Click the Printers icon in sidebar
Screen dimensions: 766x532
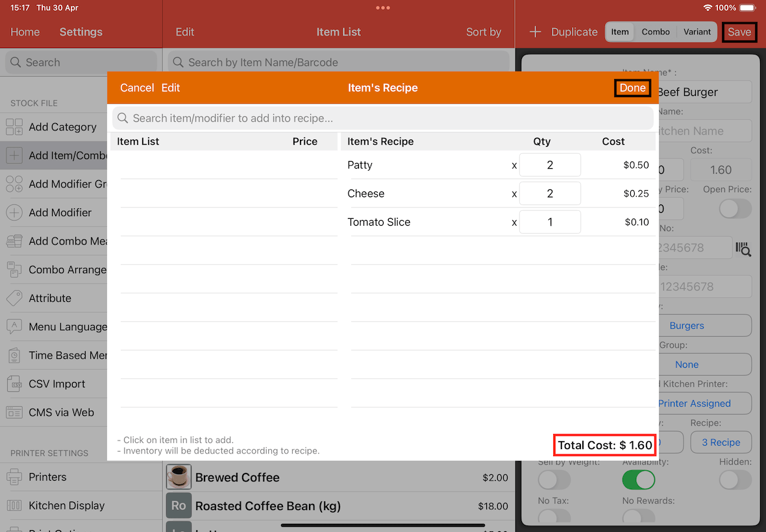coord(14,477)
